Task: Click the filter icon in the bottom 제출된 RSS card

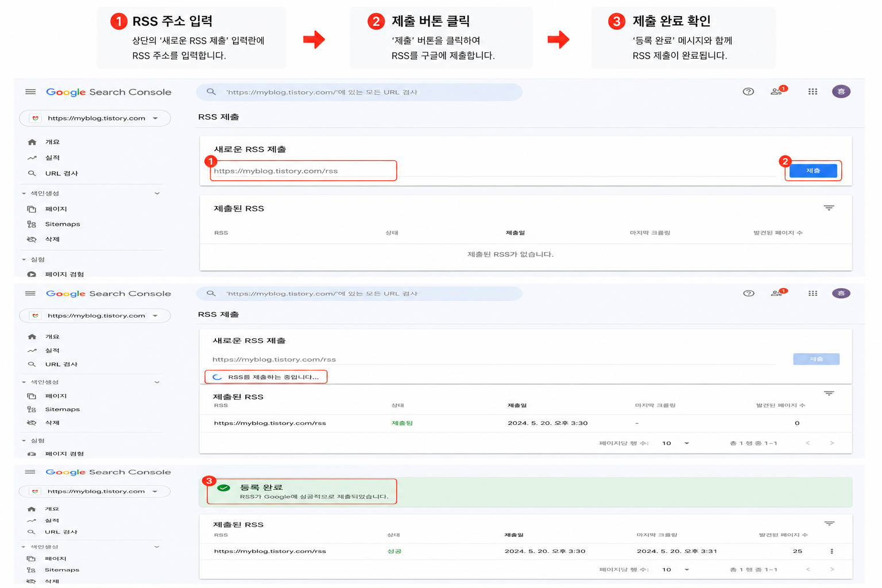Action: click(x=829, y=524)
